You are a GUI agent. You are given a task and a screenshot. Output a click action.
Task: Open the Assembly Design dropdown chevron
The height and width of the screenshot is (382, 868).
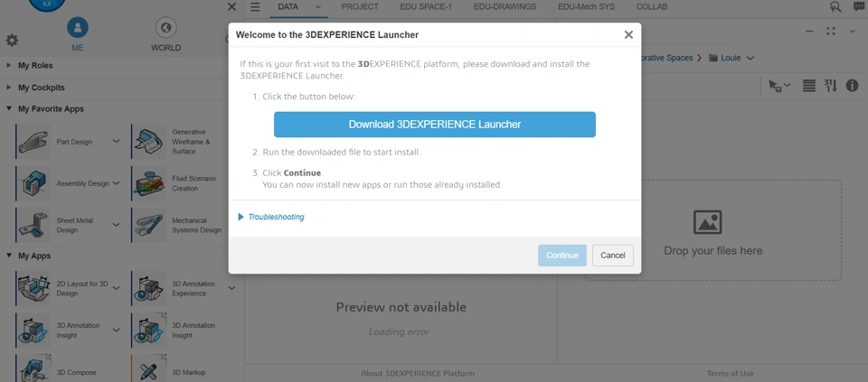(117, 183)
